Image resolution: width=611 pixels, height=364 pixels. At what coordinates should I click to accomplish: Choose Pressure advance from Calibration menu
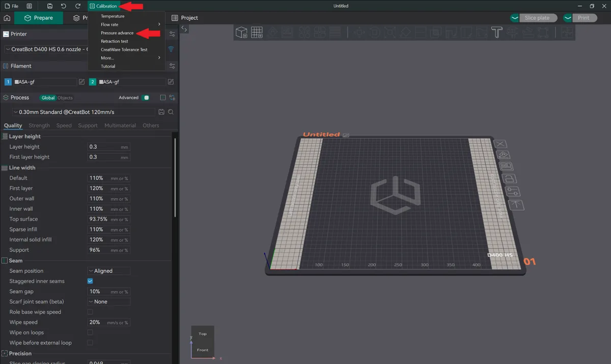point(117,33)
